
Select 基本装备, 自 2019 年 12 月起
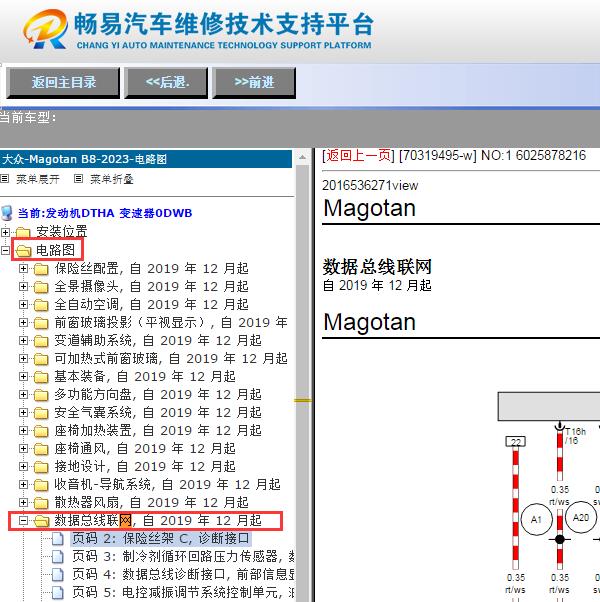point(145,377)
